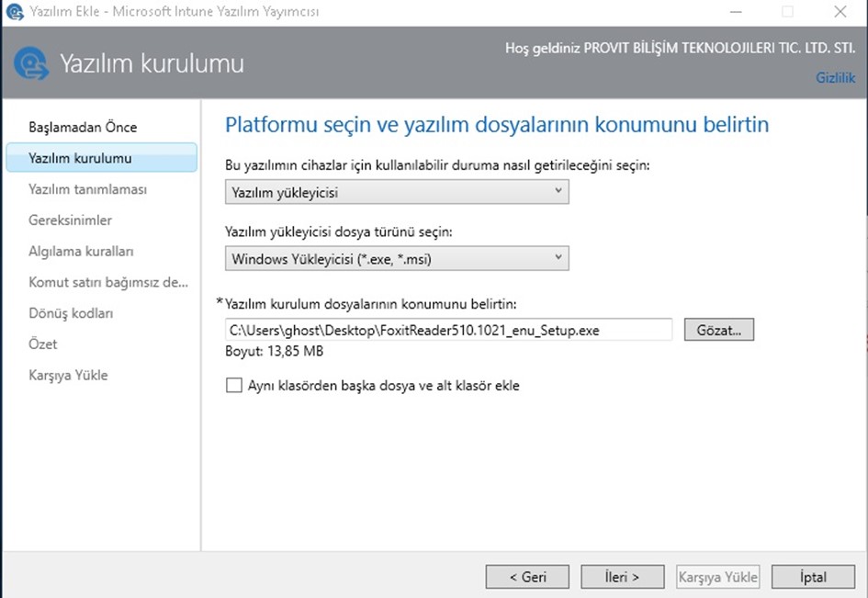868x598 pixels.
Task: Select the 'Karşıya Yükle' step in sidebar
Action: [68, 376]
